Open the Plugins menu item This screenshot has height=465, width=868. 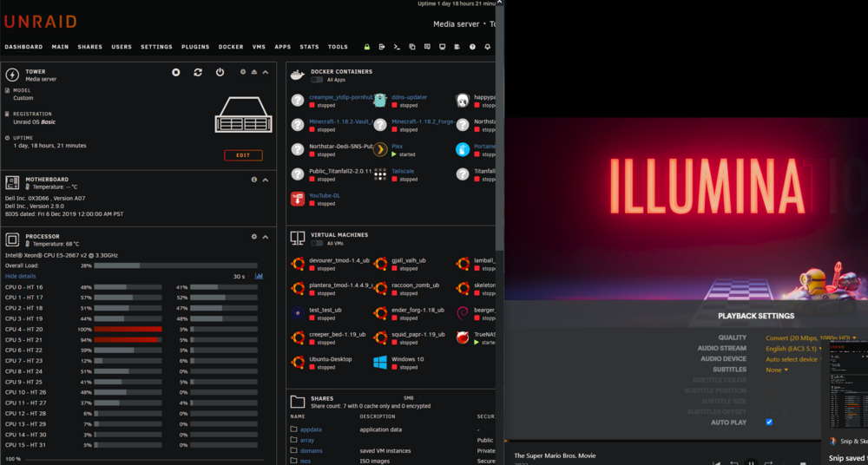[x=195, y=47]
